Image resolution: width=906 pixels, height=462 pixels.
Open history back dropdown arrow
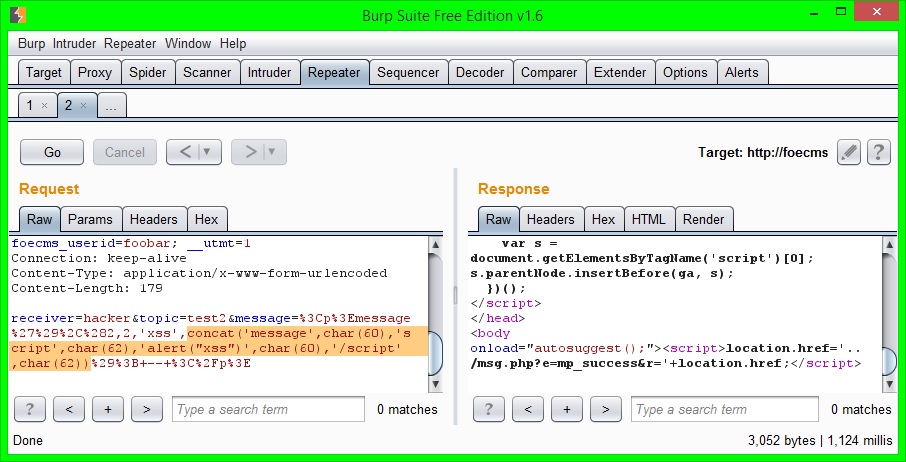coord(207,152)
